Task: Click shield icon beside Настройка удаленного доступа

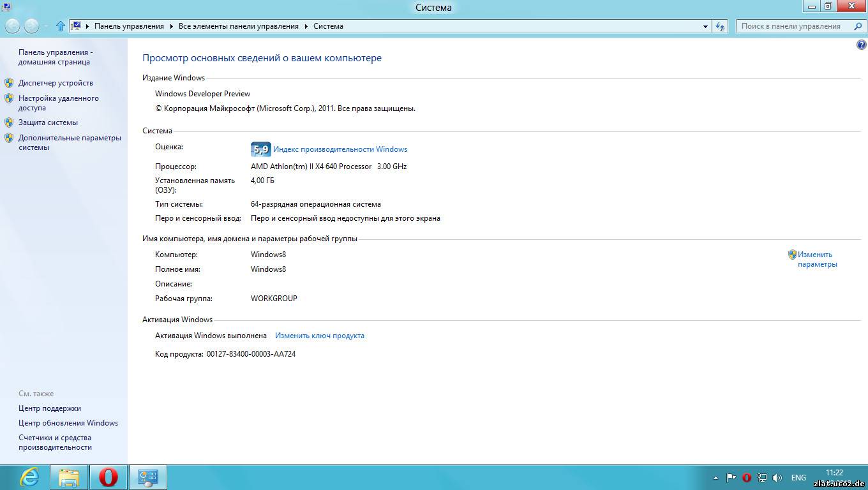Action: click(9, 98)
